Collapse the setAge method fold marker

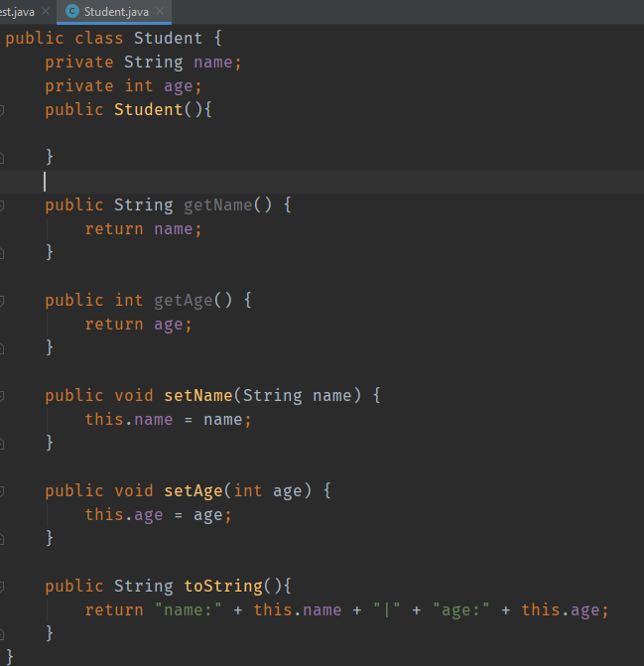[2, 491]
